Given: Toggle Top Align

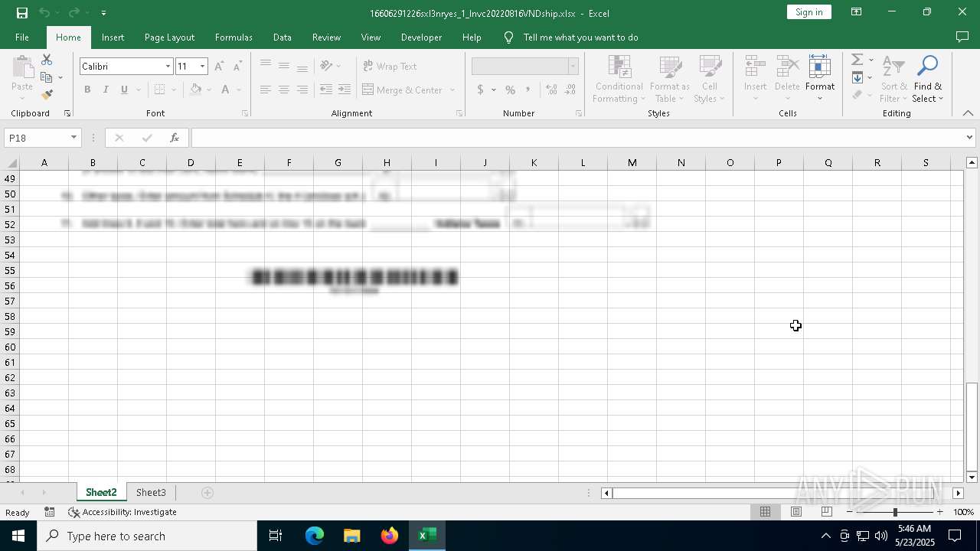Looking at the screenshot, I should (265, 66).
